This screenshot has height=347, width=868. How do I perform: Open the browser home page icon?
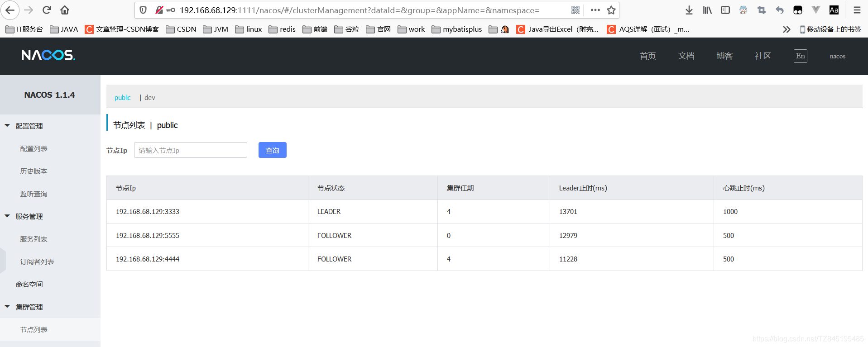65,10
